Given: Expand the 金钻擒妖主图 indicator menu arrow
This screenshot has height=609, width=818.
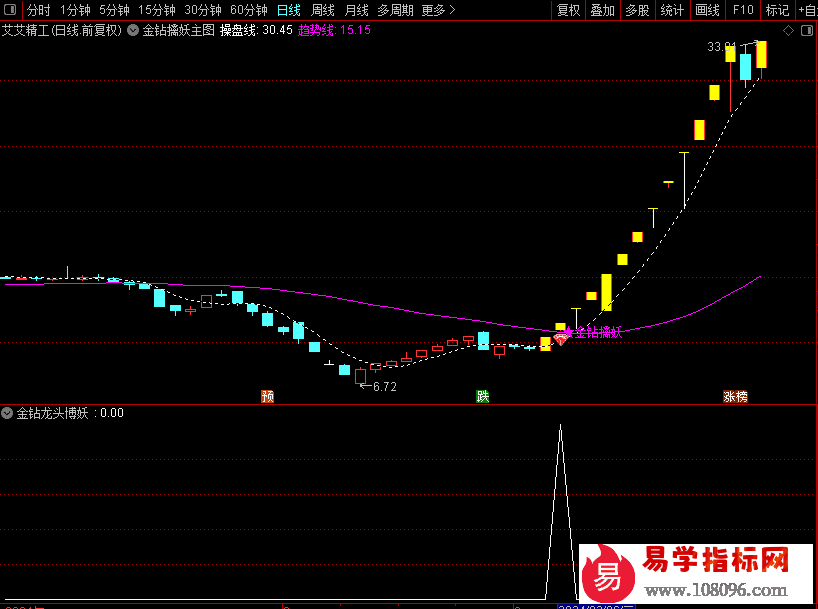Looking at the screenshot, I should coord(133,30).
